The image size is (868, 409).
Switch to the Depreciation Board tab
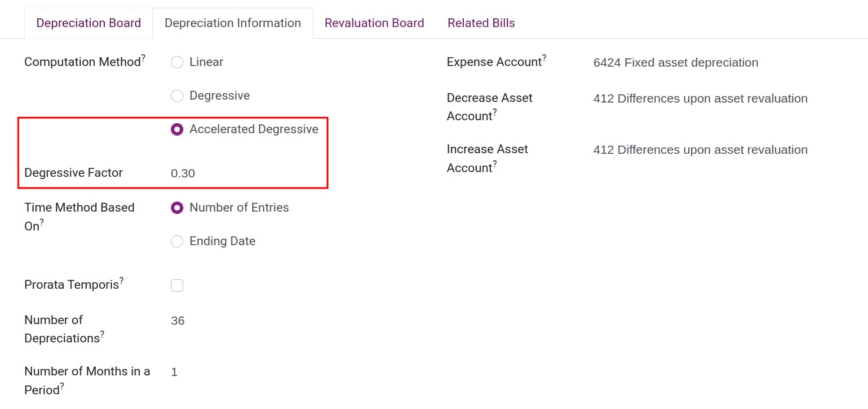tap(88, 22)
